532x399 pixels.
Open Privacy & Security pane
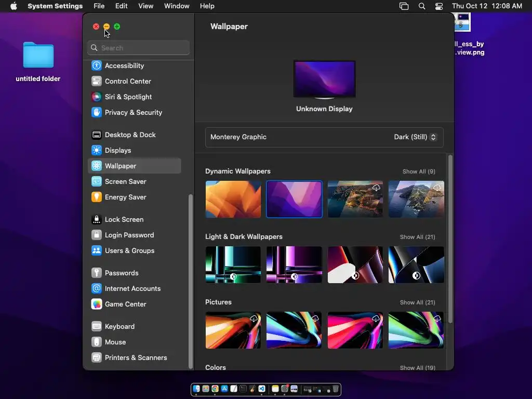[x=135, y=112]
